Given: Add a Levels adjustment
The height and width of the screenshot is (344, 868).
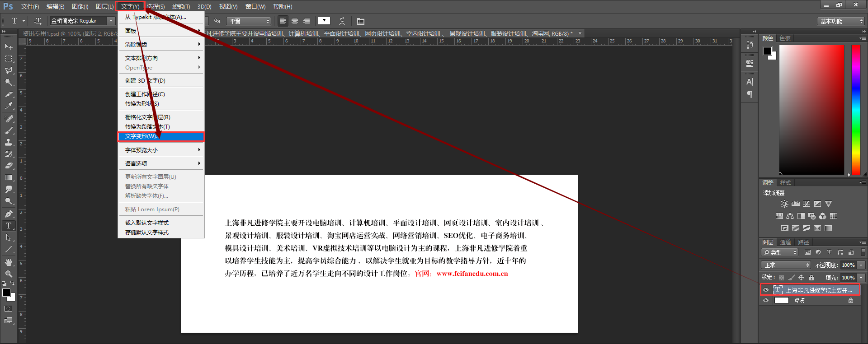Looking at the screenshot, I should [796, 204].
